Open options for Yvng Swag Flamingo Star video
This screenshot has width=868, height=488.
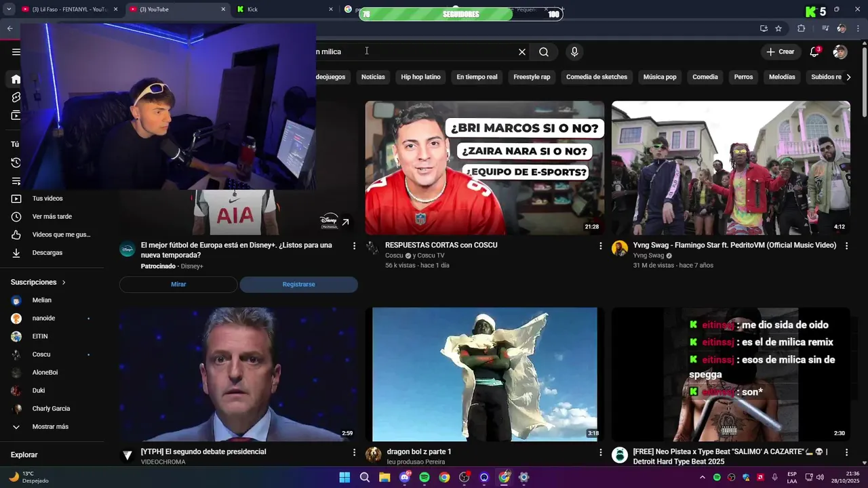846,246
